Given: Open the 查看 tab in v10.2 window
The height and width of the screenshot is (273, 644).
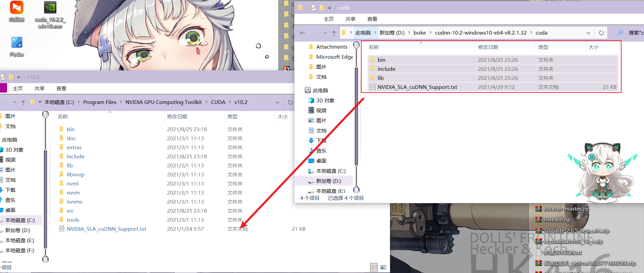Looking at the screenshot, I should point(61,89).
